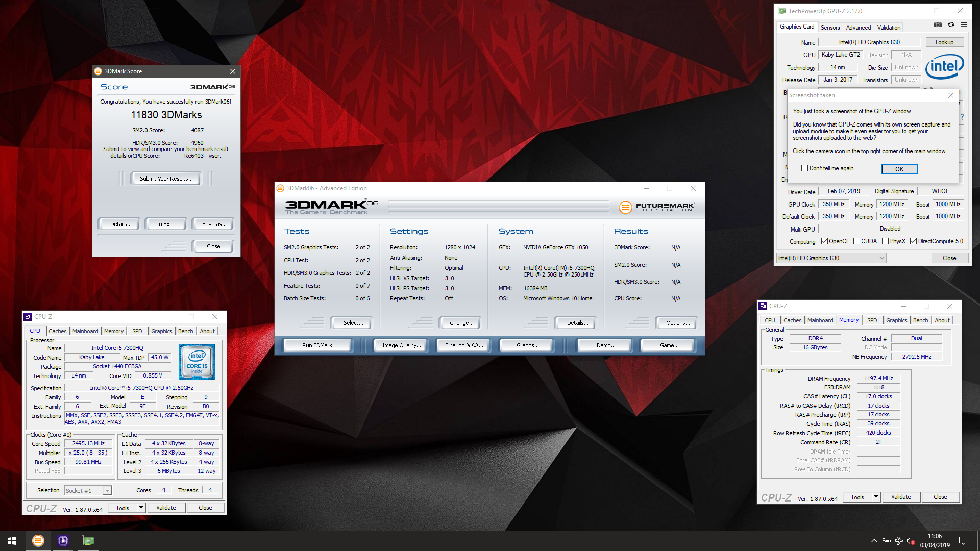Viewport: 980px width, 551px height.
Task: Open Caches tab in left CPU-Z
Action: pos(58,331)
